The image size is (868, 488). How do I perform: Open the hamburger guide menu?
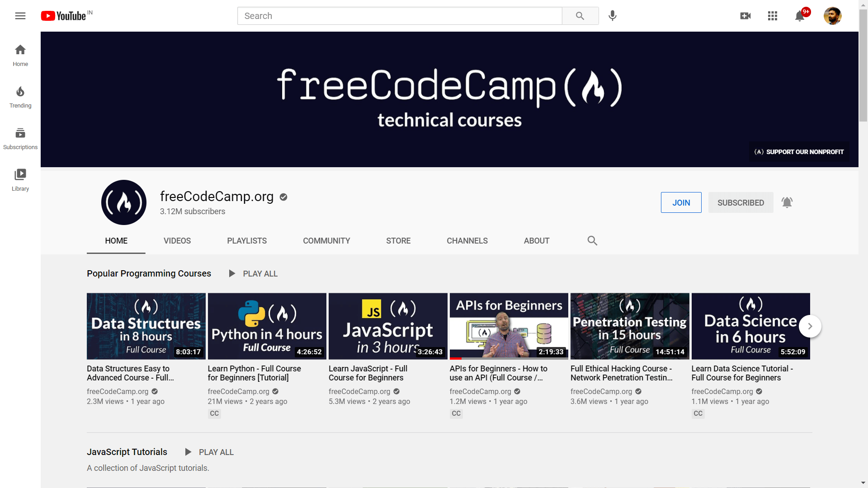pos(20,16)
